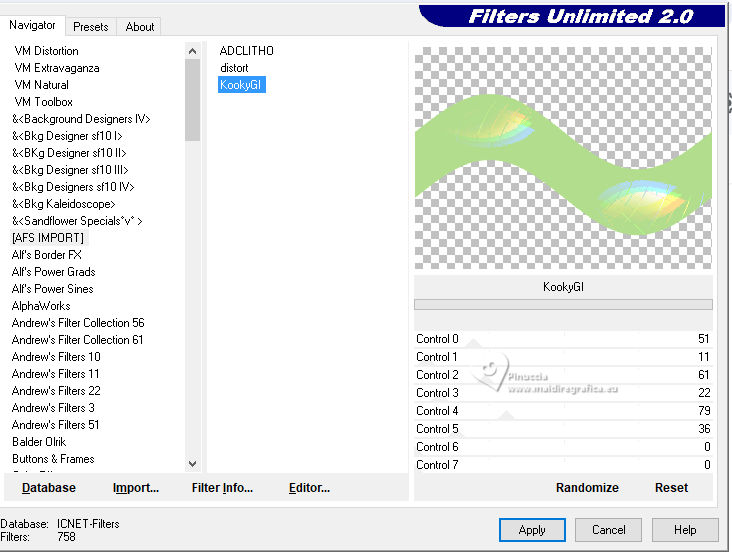
Task: Adjust the Control 6 slider
Action: coord(563,447)
